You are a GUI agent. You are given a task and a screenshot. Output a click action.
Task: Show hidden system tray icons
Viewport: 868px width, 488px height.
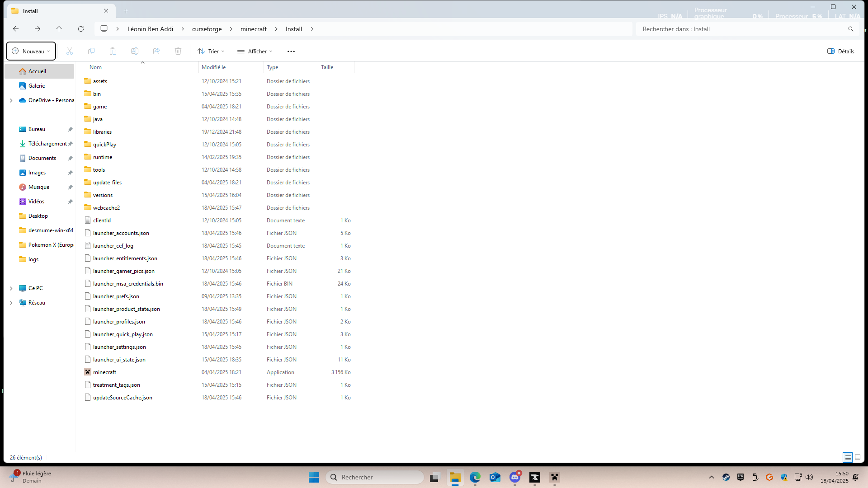click(712, 477)
